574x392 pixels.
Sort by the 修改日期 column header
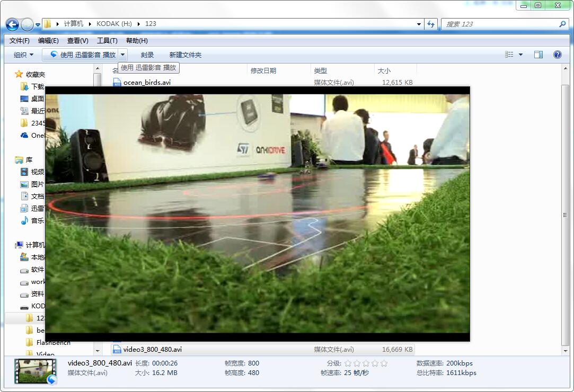pyautogui.click(x=263, y=70)
